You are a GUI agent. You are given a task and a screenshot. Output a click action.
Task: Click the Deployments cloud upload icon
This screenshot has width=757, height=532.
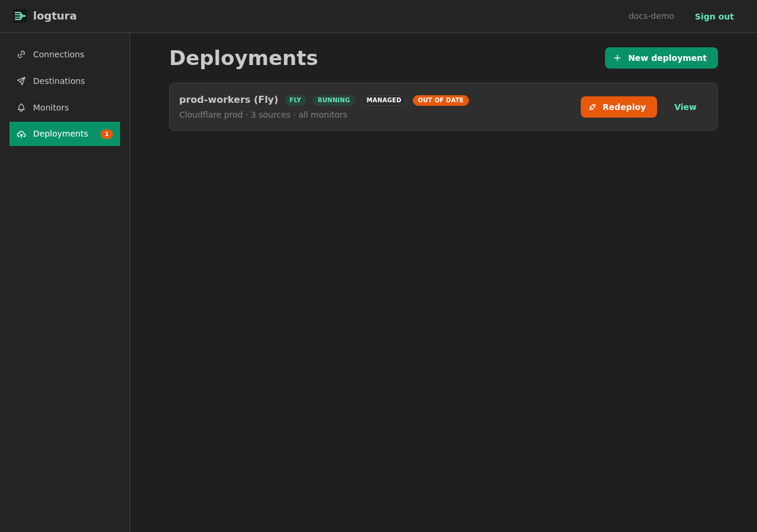[x=21, y=134]
